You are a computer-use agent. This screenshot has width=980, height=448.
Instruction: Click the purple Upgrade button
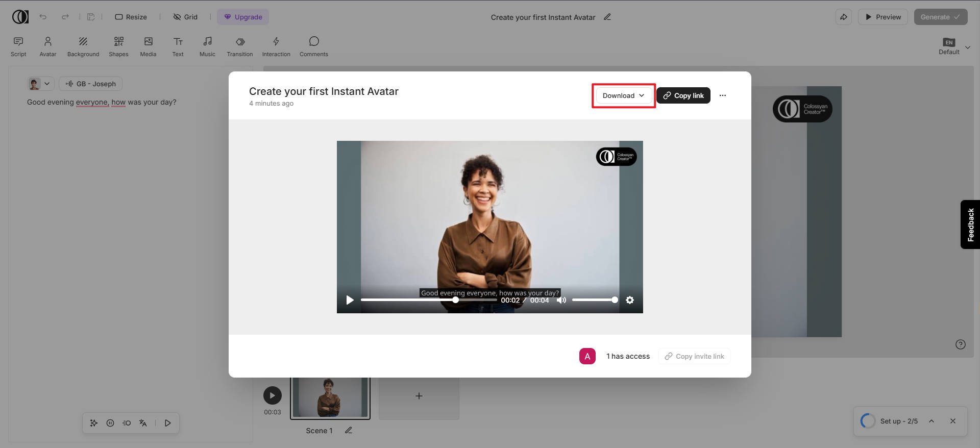pyautogui.click(x=243, y=17)
